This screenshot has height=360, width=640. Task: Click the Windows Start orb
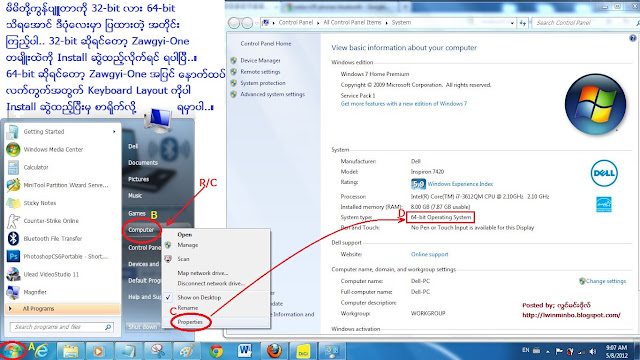12,350
